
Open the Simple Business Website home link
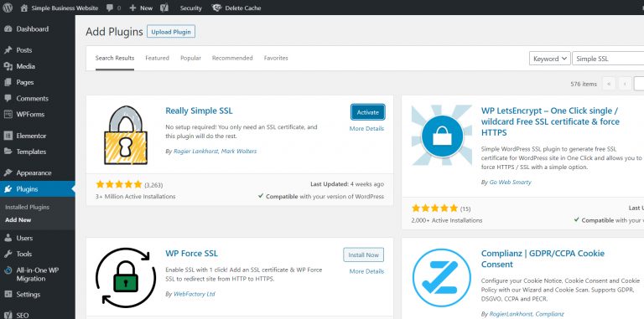point(60,8)
